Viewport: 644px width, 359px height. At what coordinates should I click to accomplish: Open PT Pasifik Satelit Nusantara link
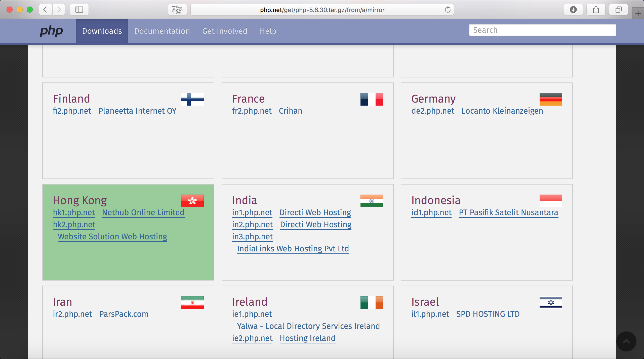pyautogui.click(x=508, y=212)
